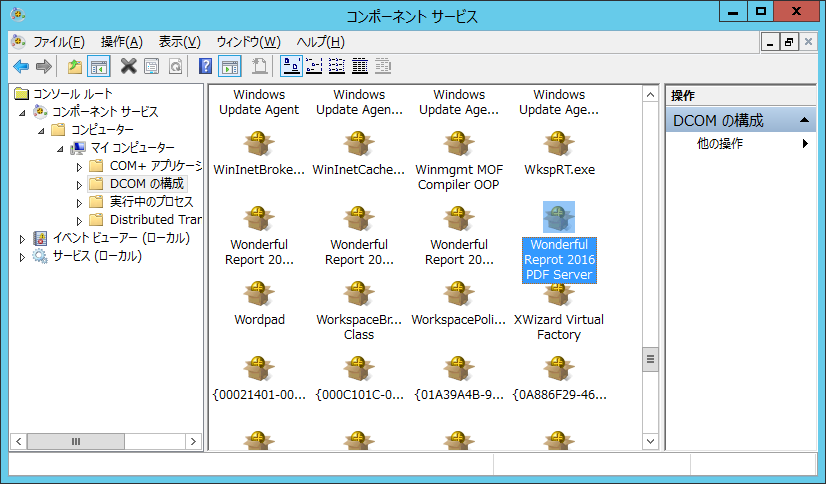The image size is (826, 484).
Task: Open 他の操作 submenu in action pane
Action: coord(741,143)
